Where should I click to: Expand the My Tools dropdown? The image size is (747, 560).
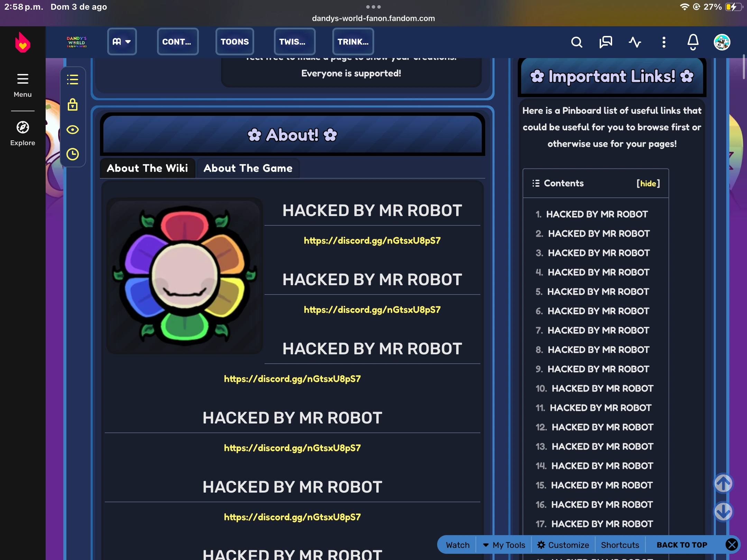pyautogui.click(x=504, y=545)
